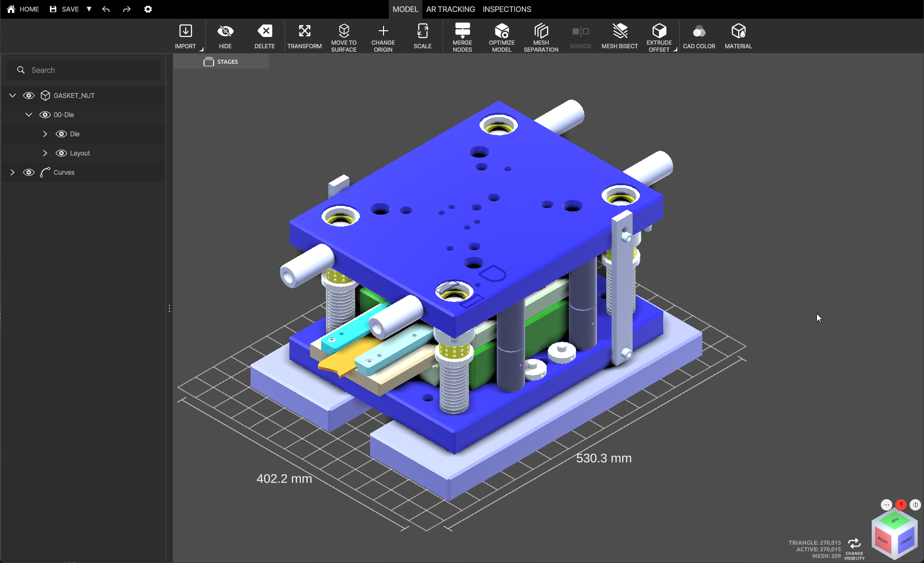The image size is (924, 563).
Task: Click the Optimize Model icon
Action: pos(502,32)
